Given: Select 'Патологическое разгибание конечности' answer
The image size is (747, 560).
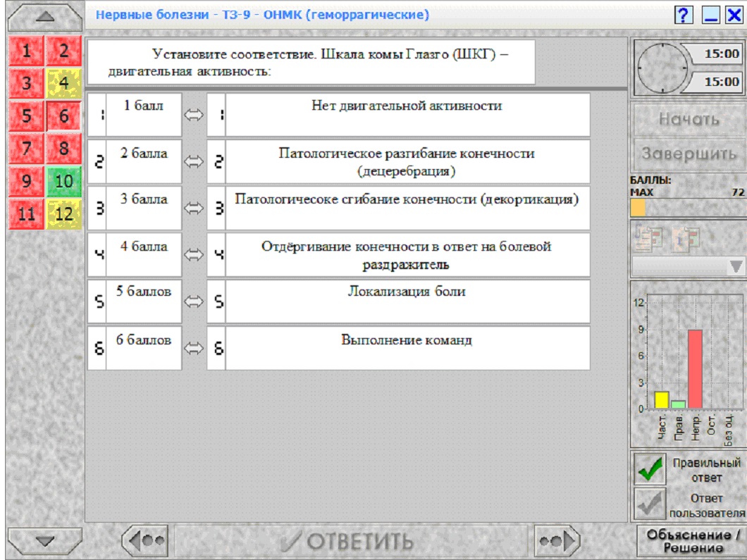Looking at the screenshot, I should 398,162.
